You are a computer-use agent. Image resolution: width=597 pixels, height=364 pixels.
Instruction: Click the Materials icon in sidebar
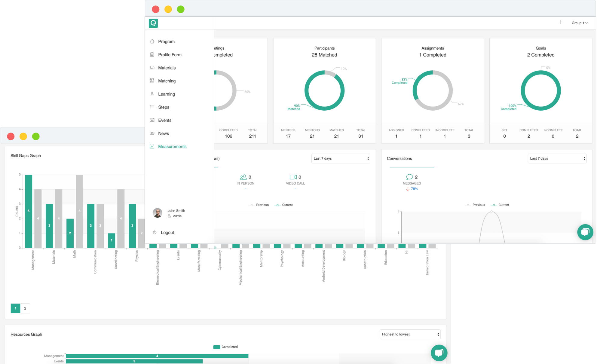pos(152,68)
